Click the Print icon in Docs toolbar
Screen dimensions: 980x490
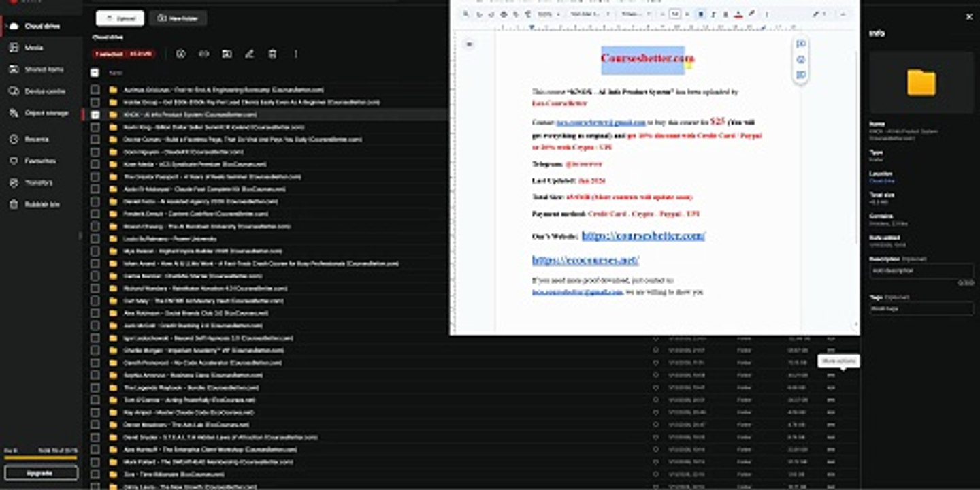tap(504, 14)
